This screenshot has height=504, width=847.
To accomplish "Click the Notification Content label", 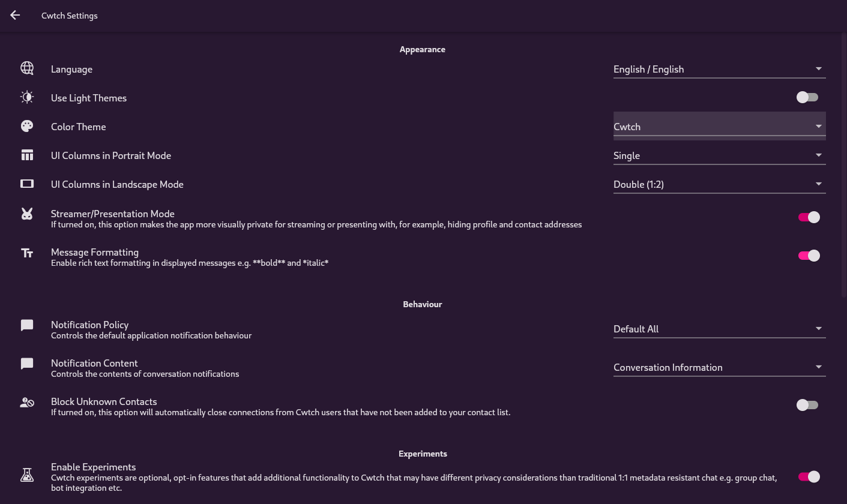I will coord(94,363).
